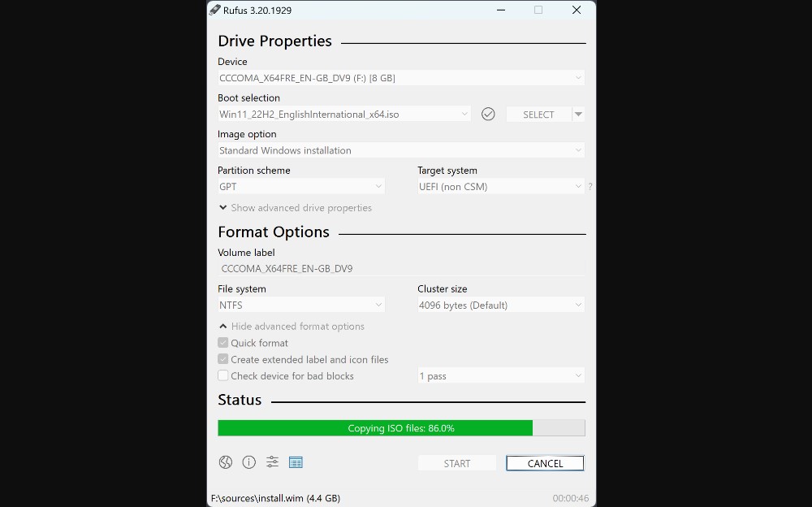This screenshot has width=812, height=507.
Task: Open the About Rufus info icon
Action: 248,461
